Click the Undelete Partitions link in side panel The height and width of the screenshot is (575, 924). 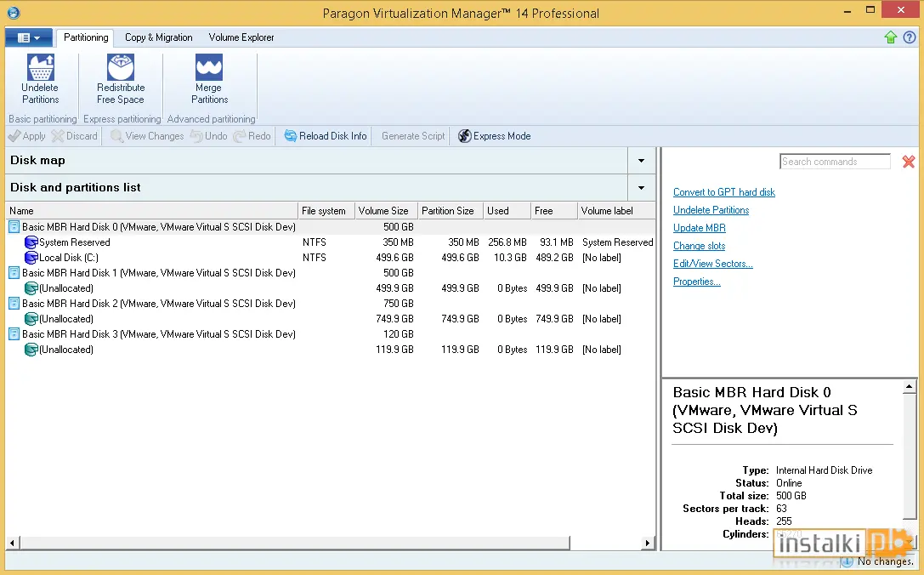click(x=711, y=210)
